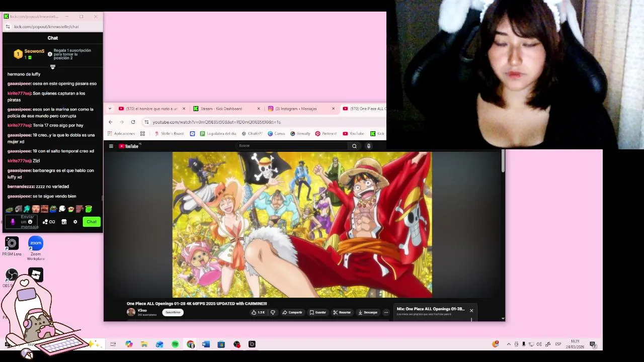Click the youtube.com address bar URL

[216, 122]
